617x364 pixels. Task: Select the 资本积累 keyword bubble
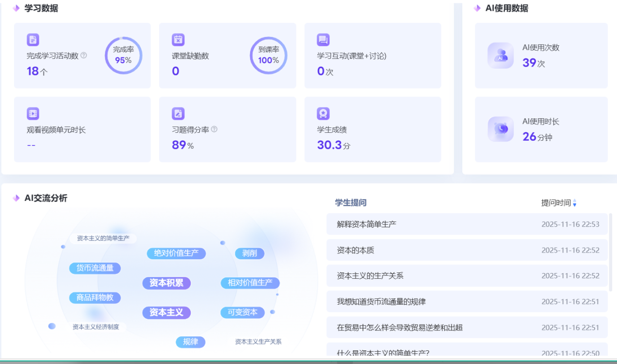tap(166, 283)
